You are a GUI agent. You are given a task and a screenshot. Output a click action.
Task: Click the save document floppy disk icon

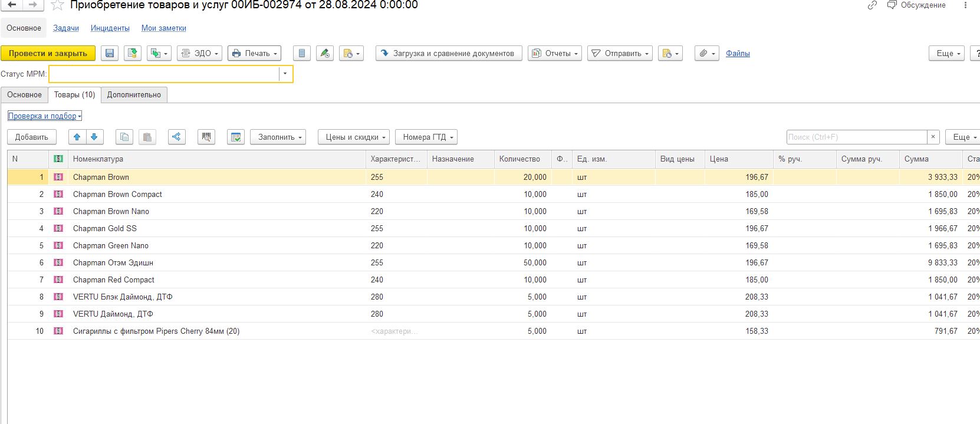pyautogui.click(x=110, y=53)
